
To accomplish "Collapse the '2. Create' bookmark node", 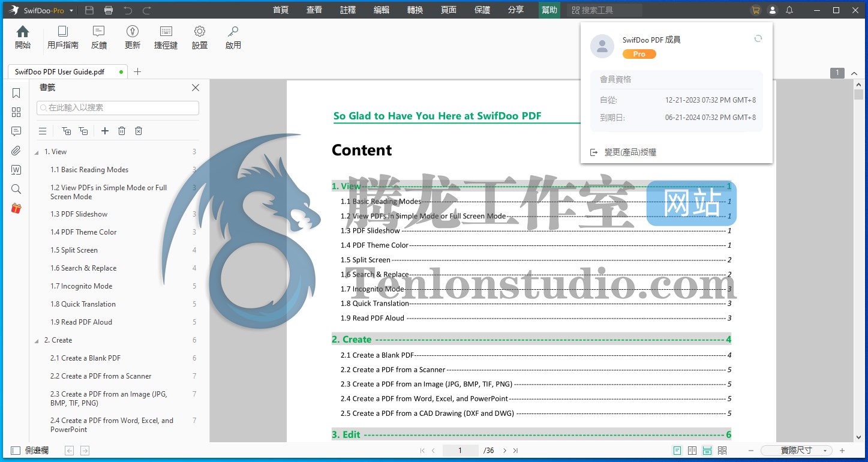I will point(37,340).
